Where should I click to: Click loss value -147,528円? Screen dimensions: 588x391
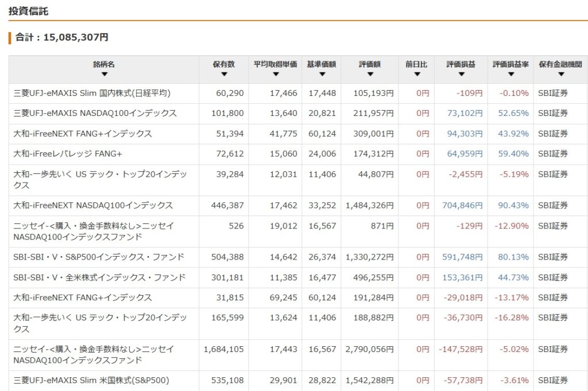(461, 349)
